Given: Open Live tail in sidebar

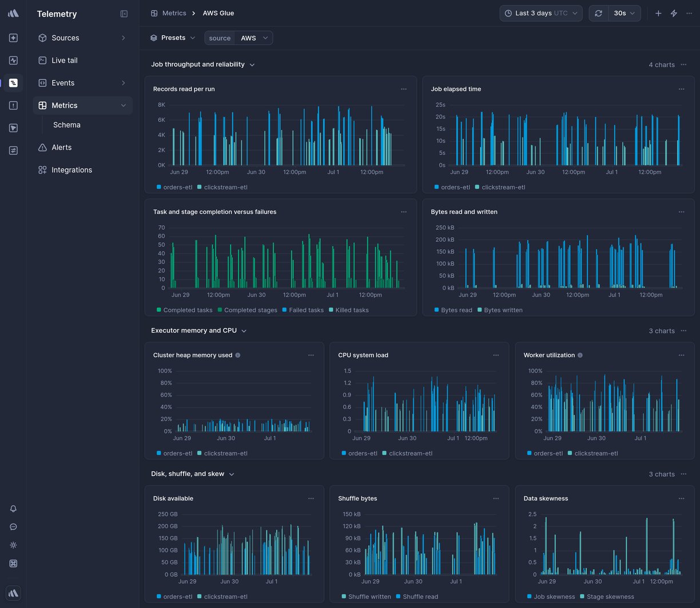Looking at the screenshot, I should [82, 60].
